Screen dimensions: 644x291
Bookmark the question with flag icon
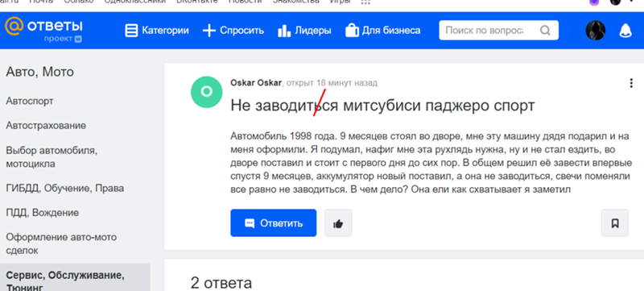click(615, 223)
